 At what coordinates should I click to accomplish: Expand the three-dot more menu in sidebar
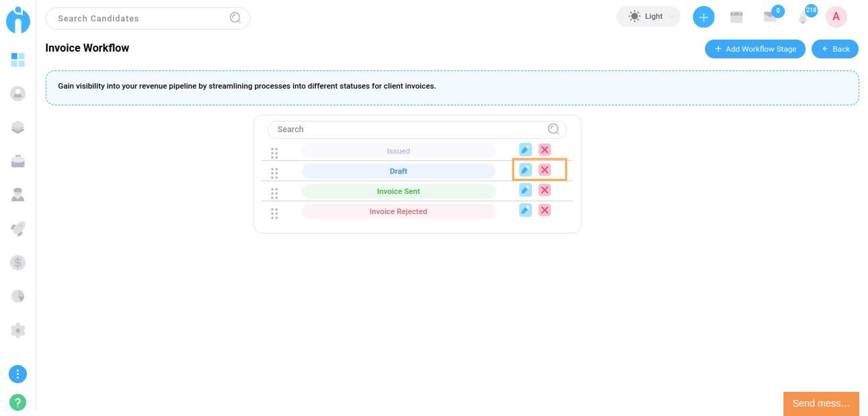click(x=18, y=374)
